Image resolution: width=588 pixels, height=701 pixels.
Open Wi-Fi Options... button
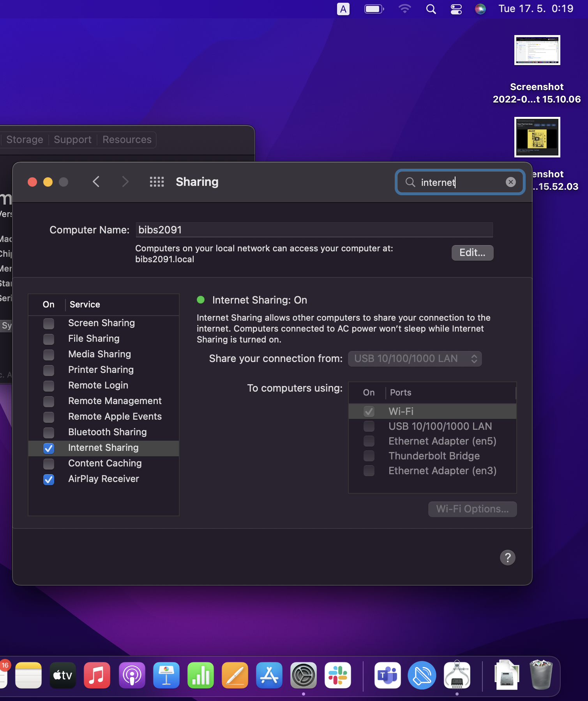point(472,509)
